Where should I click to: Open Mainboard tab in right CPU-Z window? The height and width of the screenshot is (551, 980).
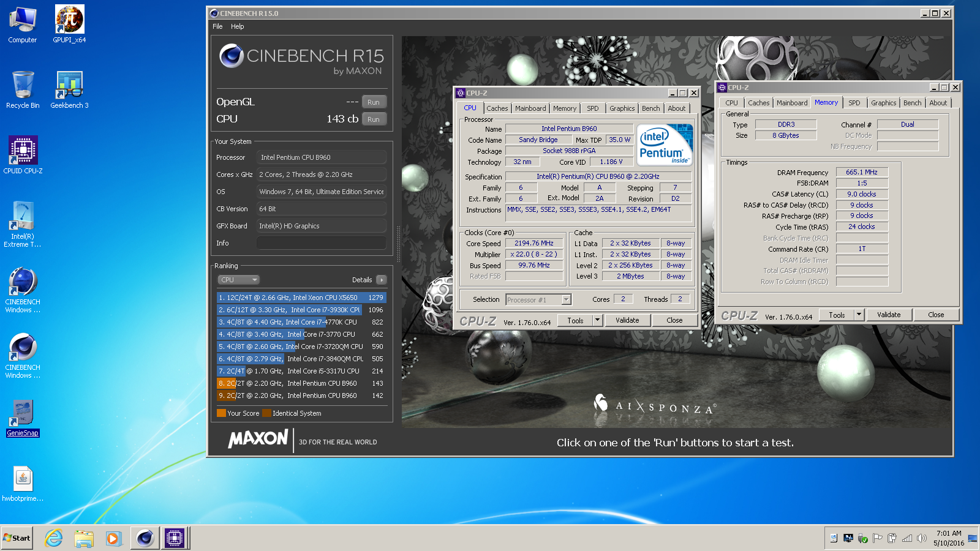click(792, 103)
